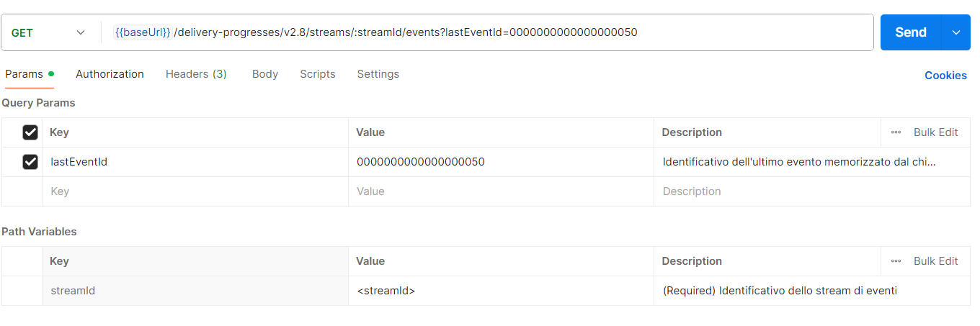The height and width of the screenshot is (326, 980).
Task: Click the Send button
Action: point(910,32)
